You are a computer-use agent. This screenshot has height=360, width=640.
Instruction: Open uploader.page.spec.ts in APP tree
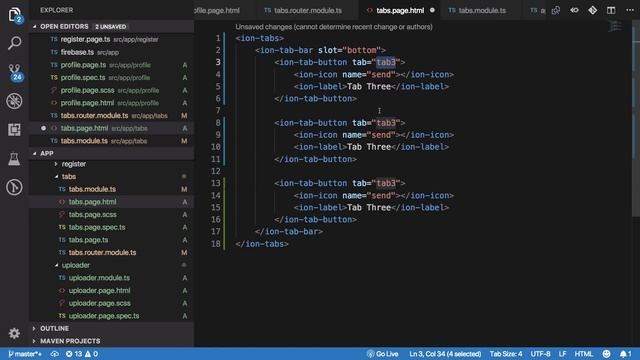tap(112, 316)
